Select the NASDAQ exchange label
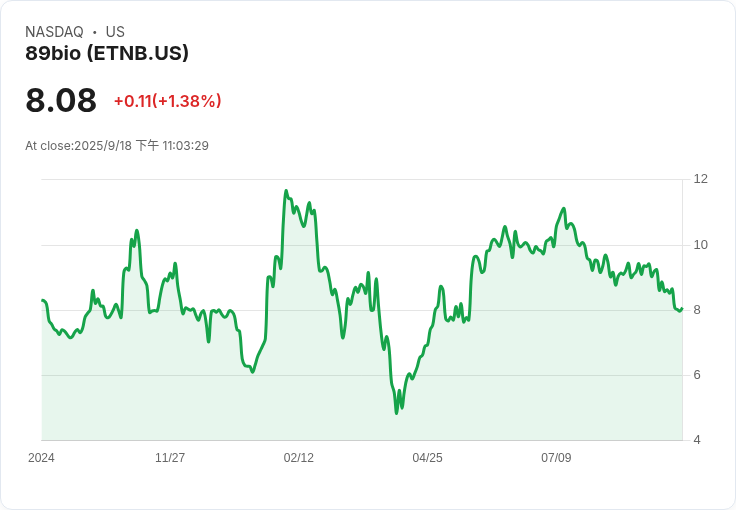736x510 pixels. 54,32
